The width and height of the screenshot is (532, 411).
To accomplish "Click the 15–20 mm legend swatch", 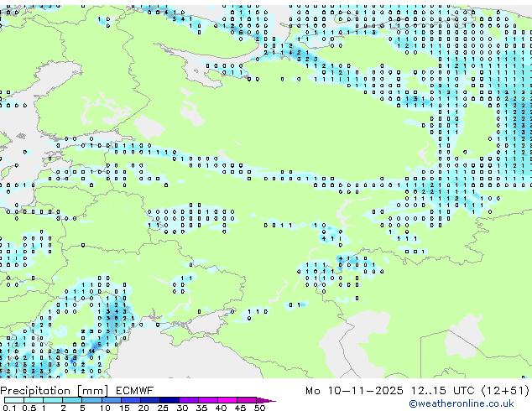I will pyautogui.click(x=131, y=400).
